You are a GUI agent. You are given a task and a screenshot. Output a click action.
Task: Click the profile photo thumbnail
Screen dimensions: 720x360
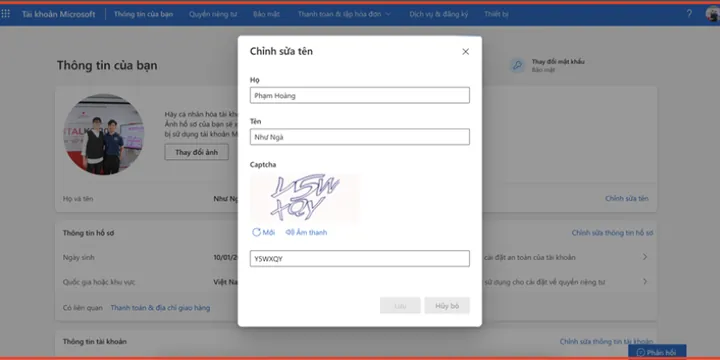tap(103, 134)
